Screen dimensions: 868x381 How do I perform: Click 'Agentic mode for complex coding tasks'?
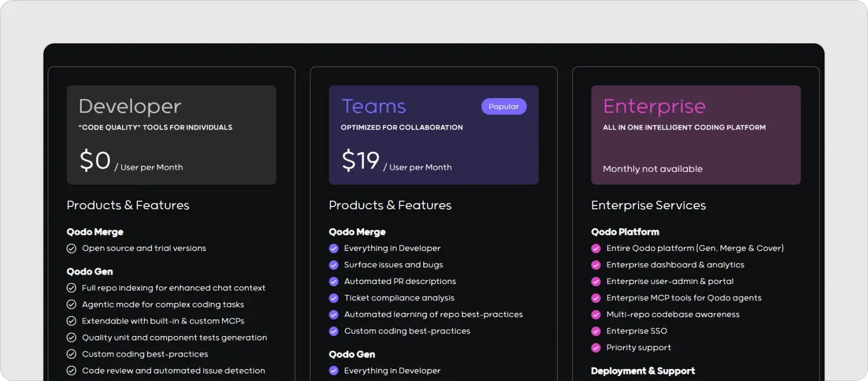pos(163,305)
